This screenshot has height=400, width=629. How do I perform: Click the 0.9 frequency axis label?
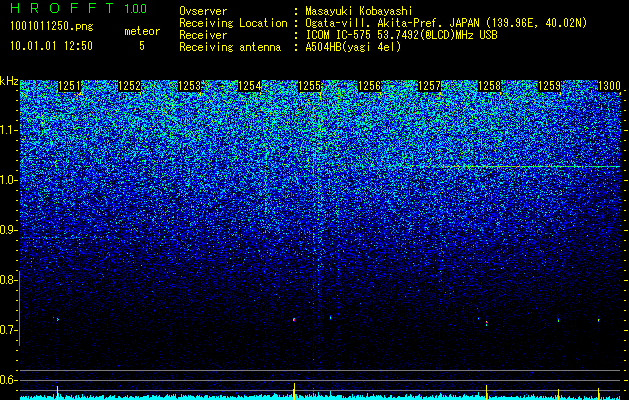point(8,230)
